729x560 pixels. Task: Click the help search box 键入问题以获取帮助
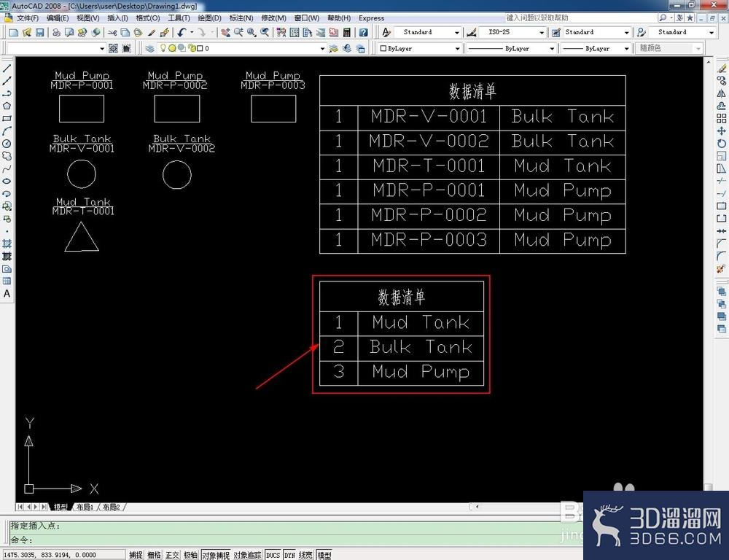580,17
